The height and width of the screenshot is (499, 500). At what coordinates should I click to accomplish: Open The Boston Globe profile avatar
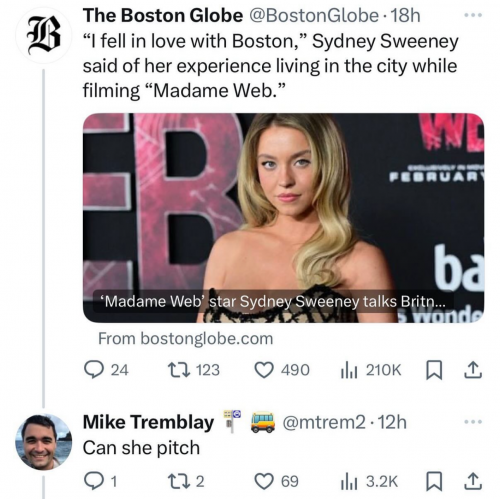click(44, 39)
